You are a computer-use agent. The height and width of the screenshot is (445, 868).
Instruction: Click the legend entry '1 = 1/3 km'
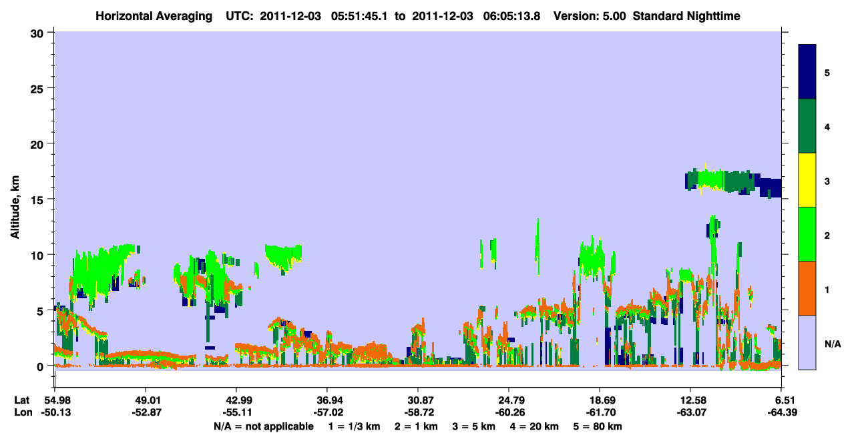pyautogui.click(x=354, y=426)
